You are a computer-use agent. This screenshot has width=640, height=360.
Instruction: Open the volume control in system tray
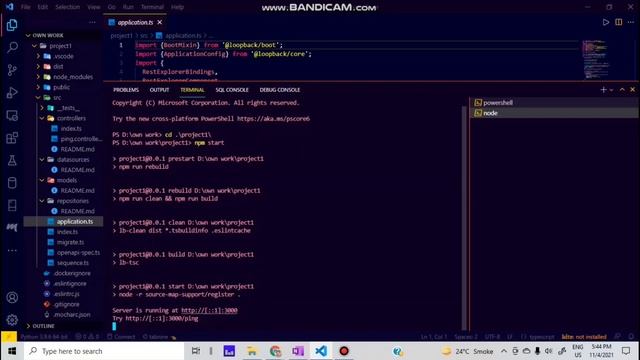tap(549, 351)
